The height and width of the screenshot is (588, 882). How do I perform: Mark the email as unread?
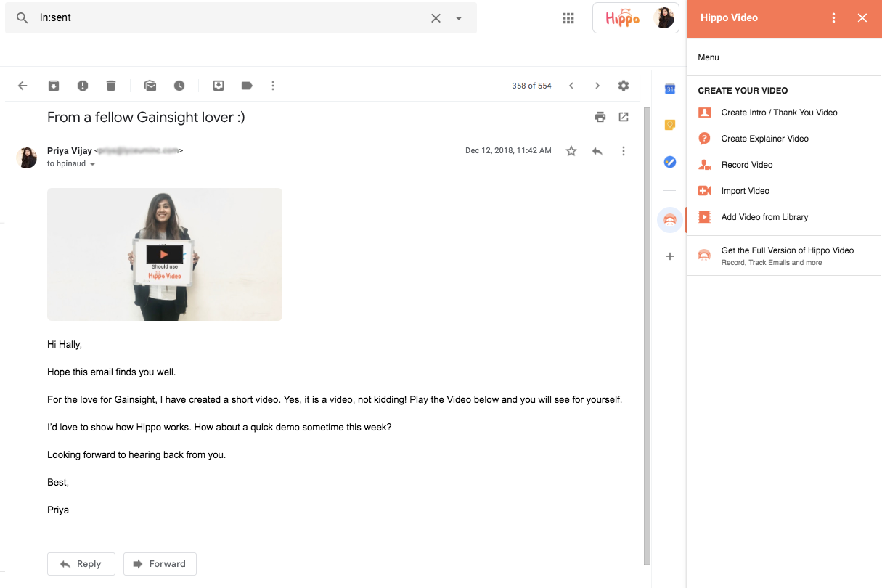[150, 86]
